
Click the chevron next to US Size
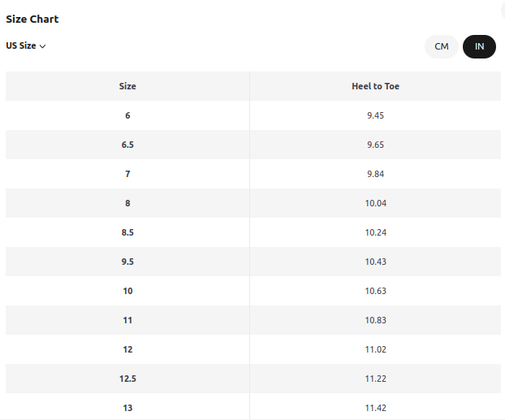coord(42,46)
